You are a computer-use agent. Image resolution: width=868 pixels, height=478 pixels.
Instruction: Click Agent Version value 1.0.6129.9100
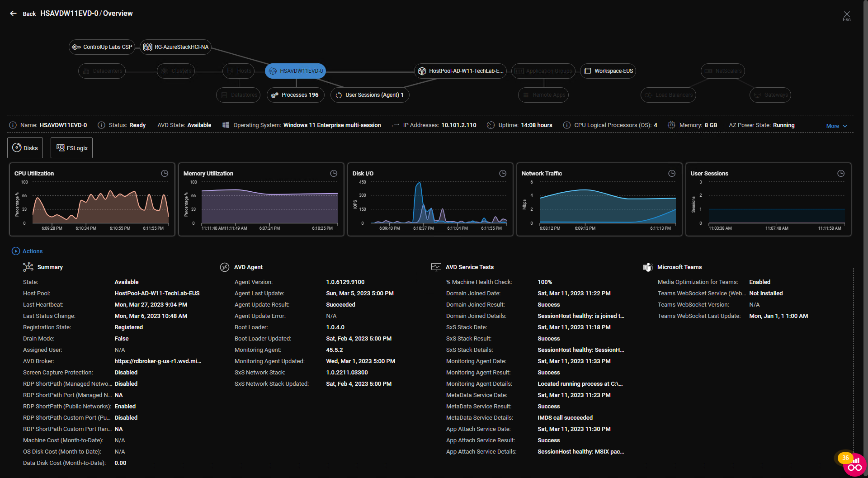(345, 282)
